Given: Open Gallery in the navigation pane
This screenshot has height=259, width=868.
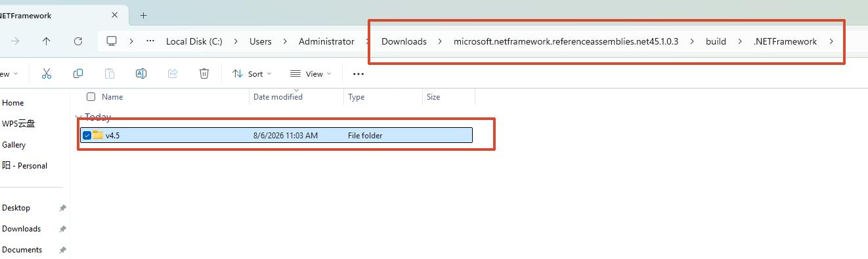Looking at the screenshot, I should pyautogui.click(x=14, y=145).
